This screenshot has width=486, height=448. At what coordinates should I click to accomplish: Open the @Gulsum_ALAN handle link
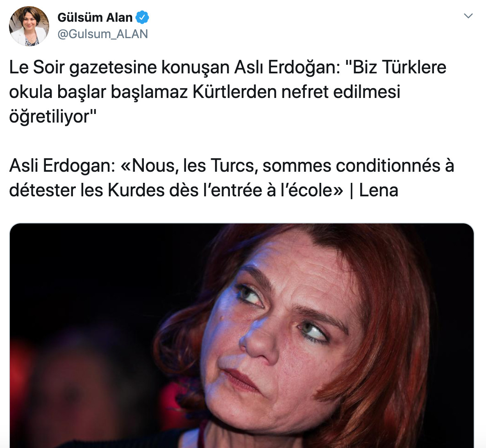(102, 34)
